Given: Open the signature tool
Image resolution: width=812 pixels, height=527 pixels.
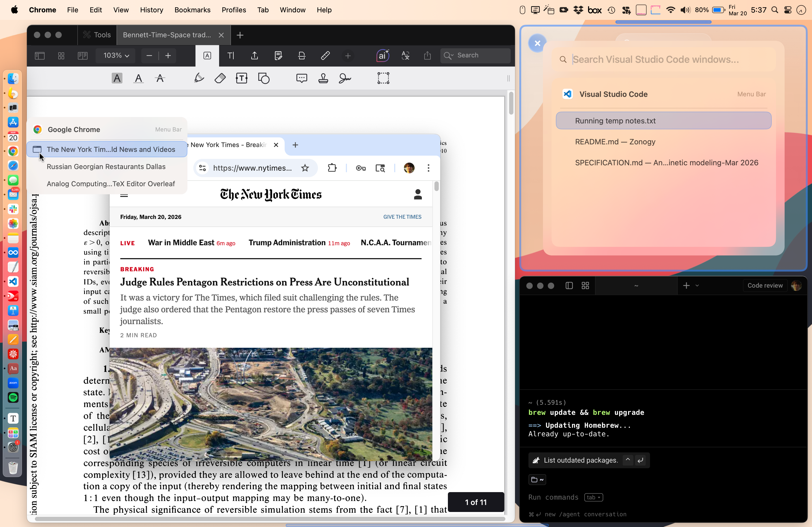Looking at the screenshot, I should pyautogui.click(x=345, y=78).
